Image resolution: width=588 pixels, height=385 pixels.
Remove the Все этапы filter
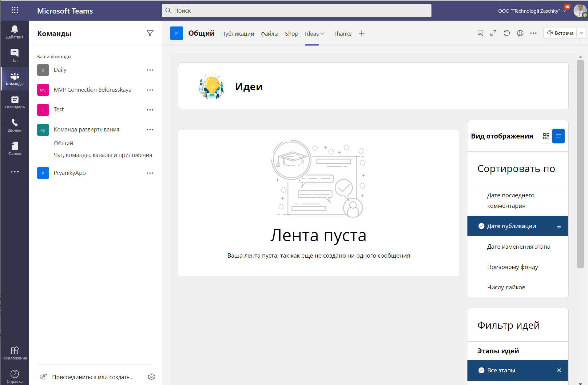click(559, 371)
